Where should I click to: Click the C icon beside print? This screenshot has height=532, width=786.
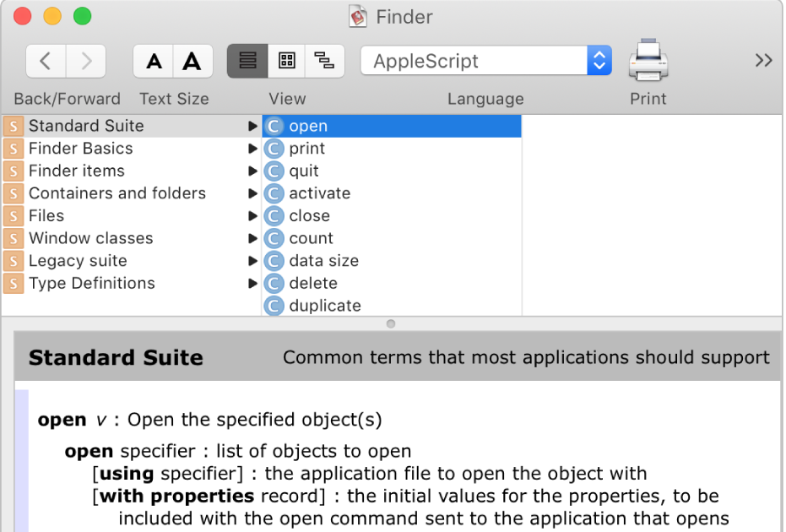(274, 149)
